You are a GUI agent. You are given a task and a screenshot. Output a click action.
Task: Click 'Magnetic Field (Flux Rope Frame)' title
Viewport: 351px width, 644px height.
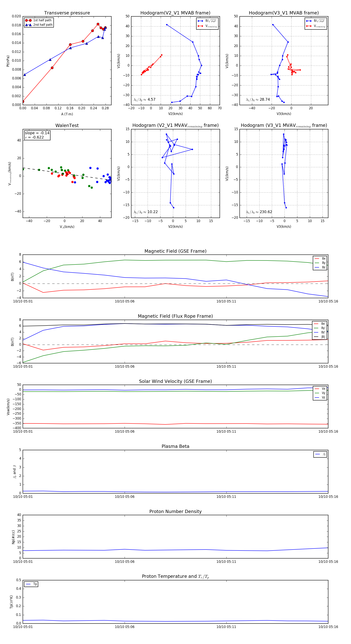click(175, 316)
